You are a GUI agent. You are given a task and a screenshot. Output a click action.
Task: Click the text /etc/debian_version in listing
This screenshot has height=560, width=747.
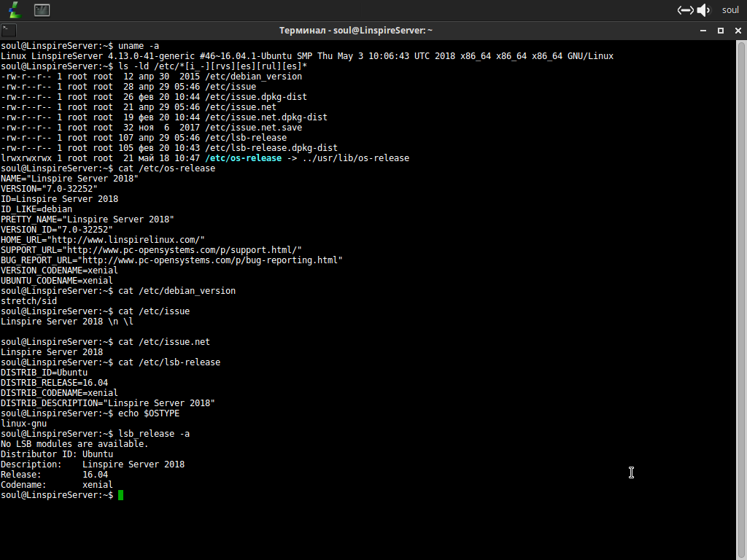click(253, 77)
